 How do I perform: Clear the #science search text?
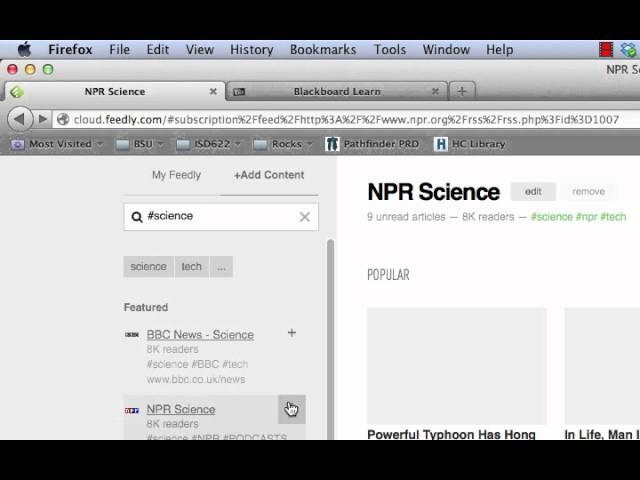pos(304,217)
